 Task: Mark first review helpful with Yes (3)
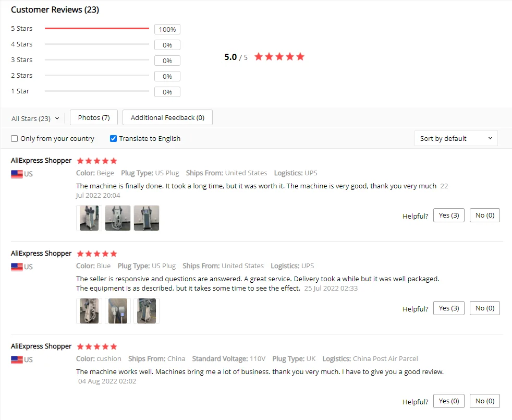[449, 215]
